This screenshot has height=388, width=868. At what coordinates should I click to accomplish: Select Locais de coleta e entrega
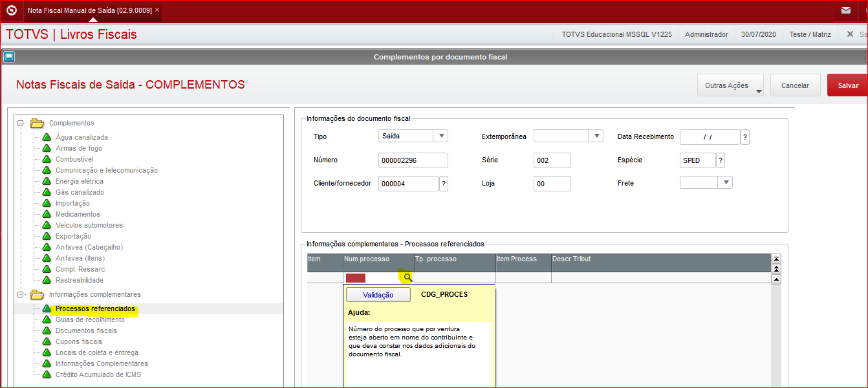(97, 352)
